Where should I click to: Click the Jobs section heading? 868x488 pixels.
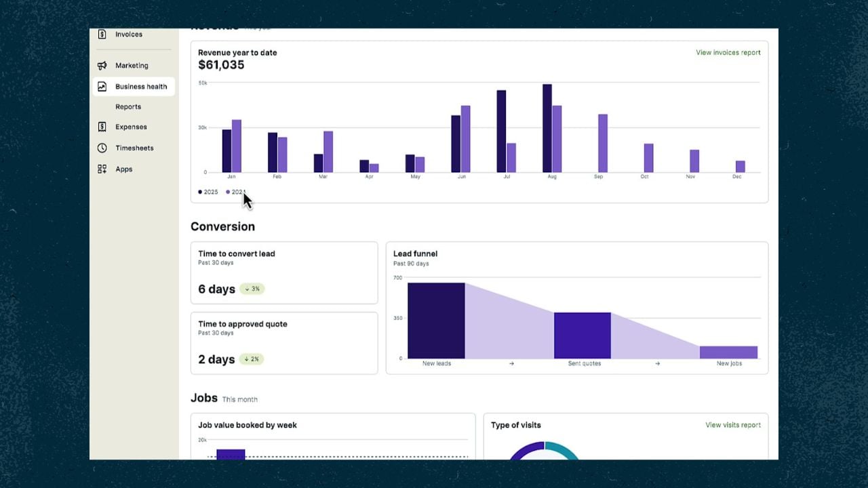click(204, 398)
